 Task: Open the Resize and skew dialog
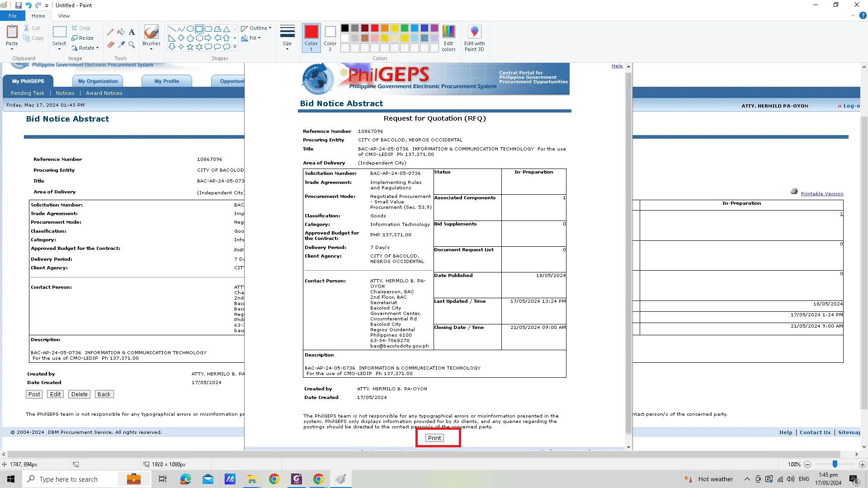(83, 38)
